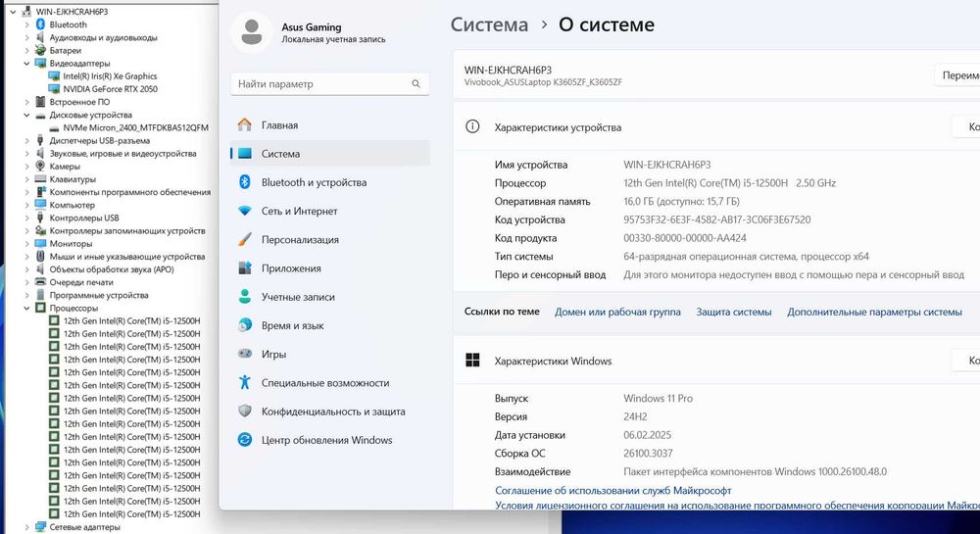Open Защита системы link
Screen dimensions: 980x534
click(x=734, y=312)
